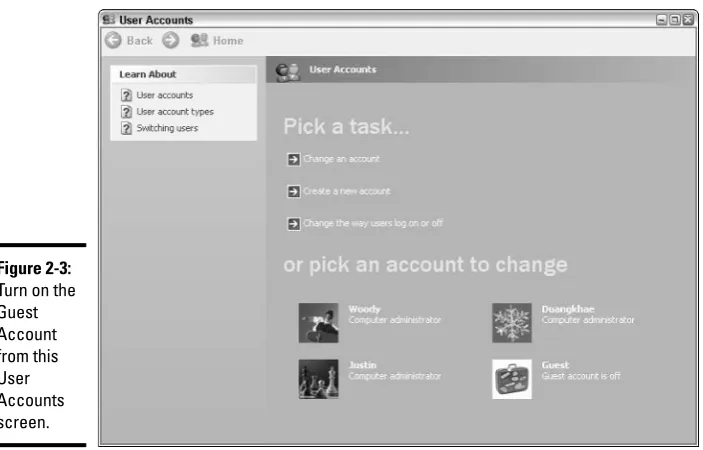Open the Woody account name

point(364,309)
